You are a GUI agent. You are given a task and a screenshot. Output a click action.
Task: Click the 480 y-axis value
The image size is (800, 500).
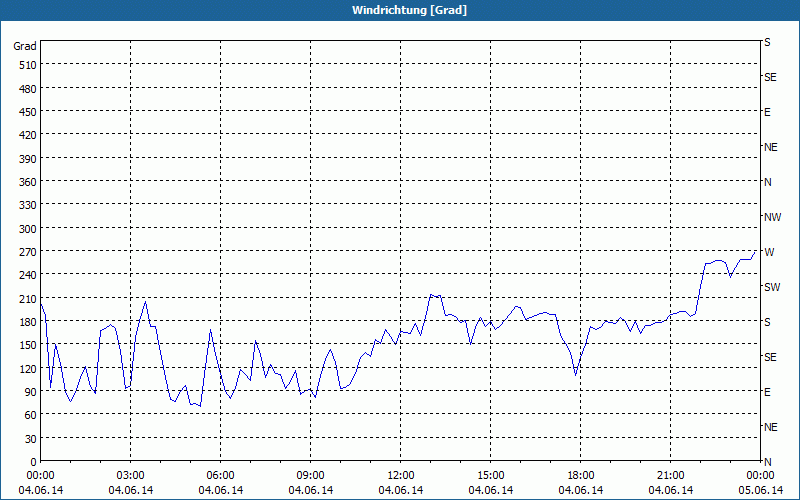click(x=28, y=89)
